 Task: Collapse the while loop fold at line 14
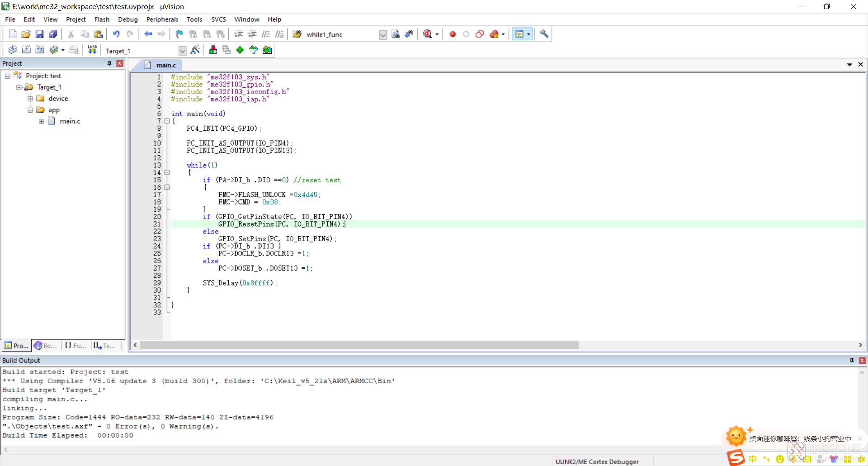(x=167, y=172)
